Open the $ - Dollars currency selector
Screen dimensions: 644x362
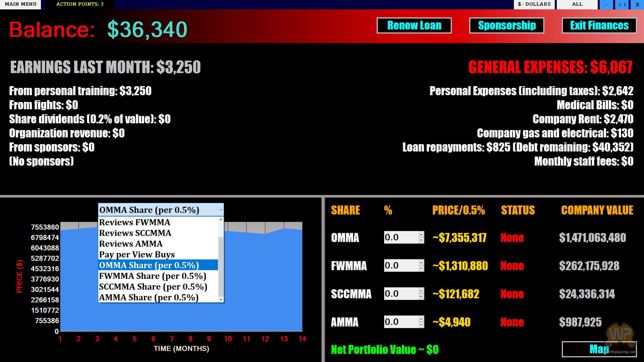click(x=534, y=4)
